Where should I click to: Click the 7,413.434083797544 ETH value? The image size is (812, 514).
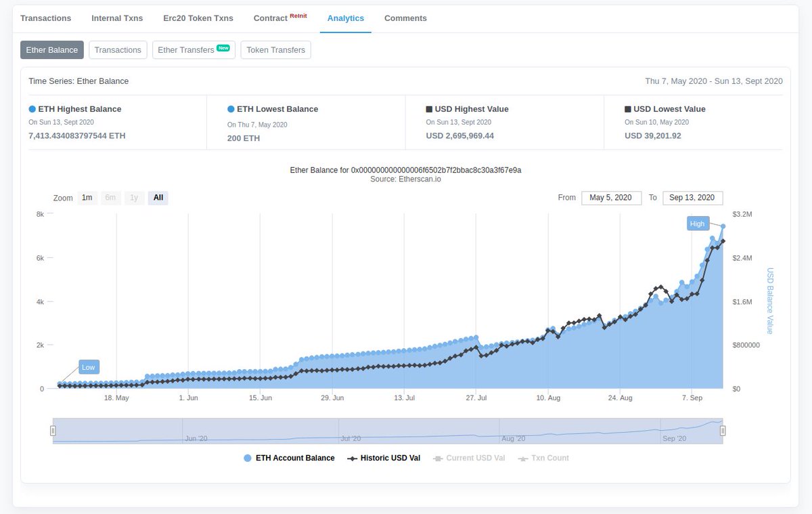click(77, 135)
